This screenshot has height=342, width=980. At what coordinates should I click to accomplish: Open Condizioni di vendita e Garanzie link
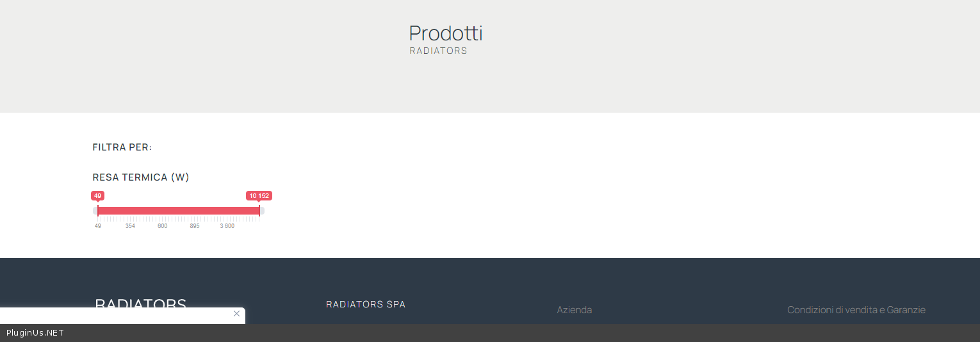(x=856, y=310)
